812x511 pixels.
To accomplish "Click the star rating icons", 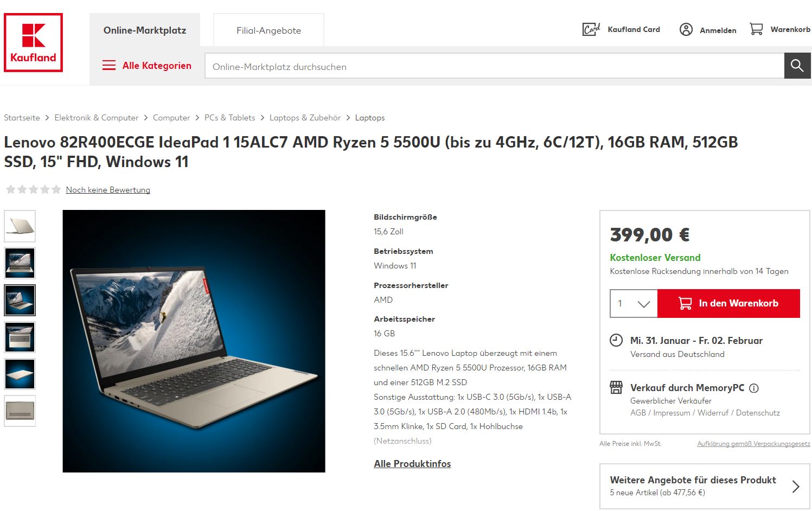I will click(x=33, y=189).
